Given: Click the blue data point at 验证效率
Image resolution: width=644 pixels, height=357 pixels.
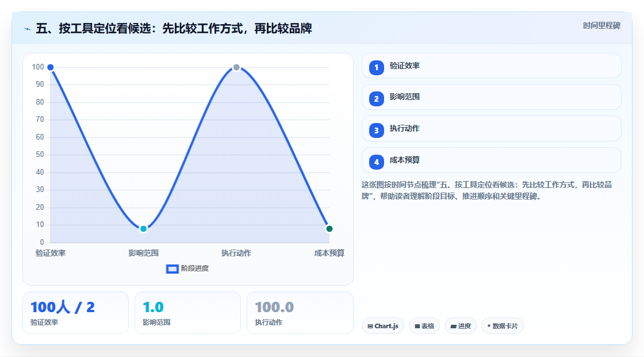Looking at the screenshot, I should click(51, 67).
